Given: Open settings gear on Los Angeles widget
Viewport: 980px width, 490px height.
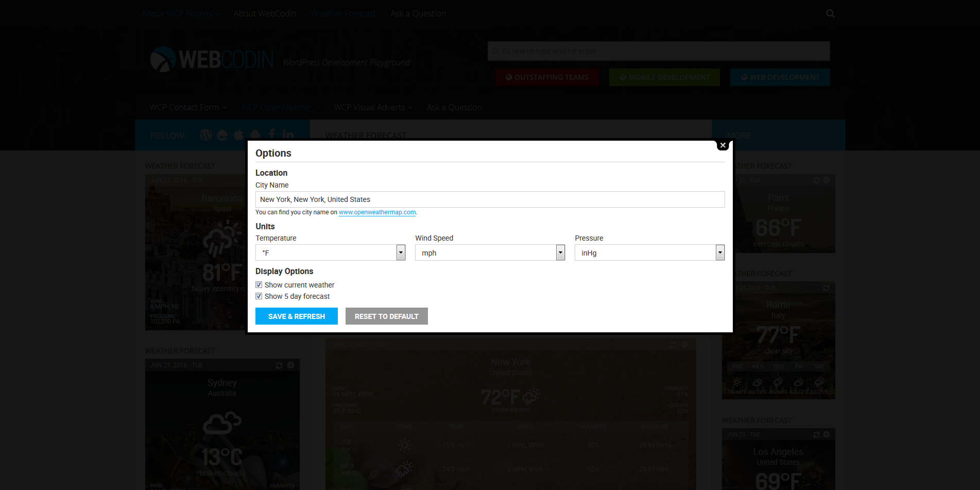Looking at the screenshot, I should [x=827, y=435].
